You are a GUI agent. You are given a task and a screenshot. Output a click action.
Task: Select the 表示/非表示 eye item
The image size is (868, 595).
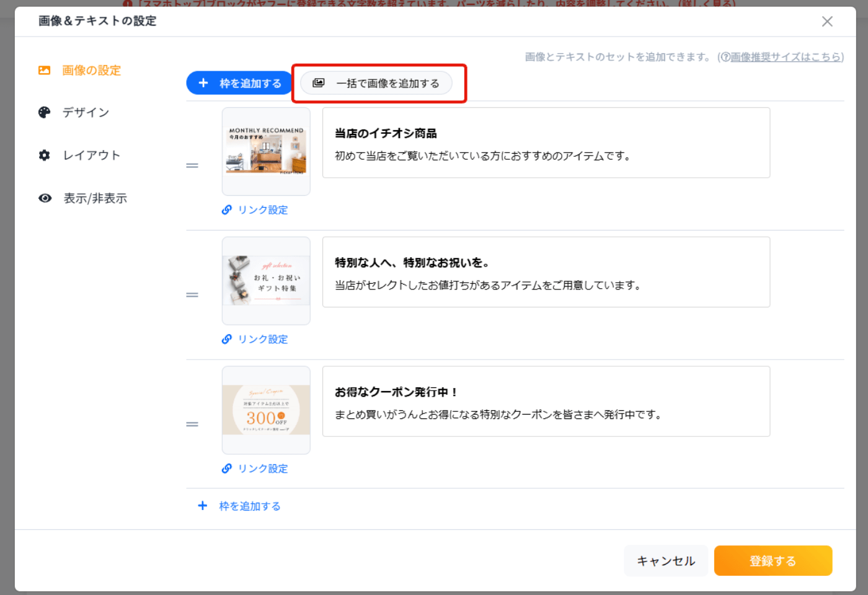click(82, 198)
